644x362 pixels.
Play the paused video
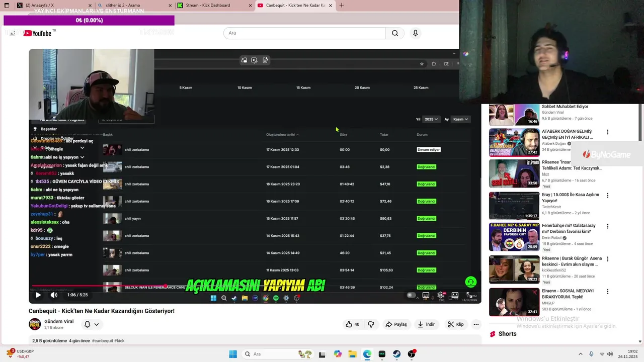coord(38,295)
